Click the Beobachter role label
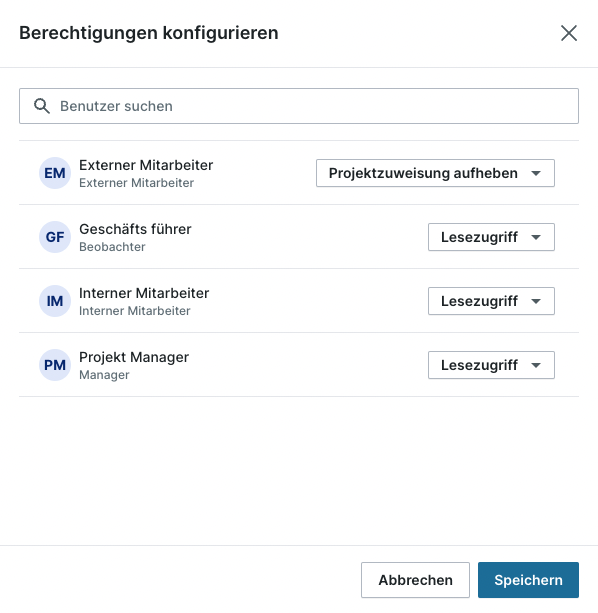Screen dimensions: 598x613 [x=112, y=247]
